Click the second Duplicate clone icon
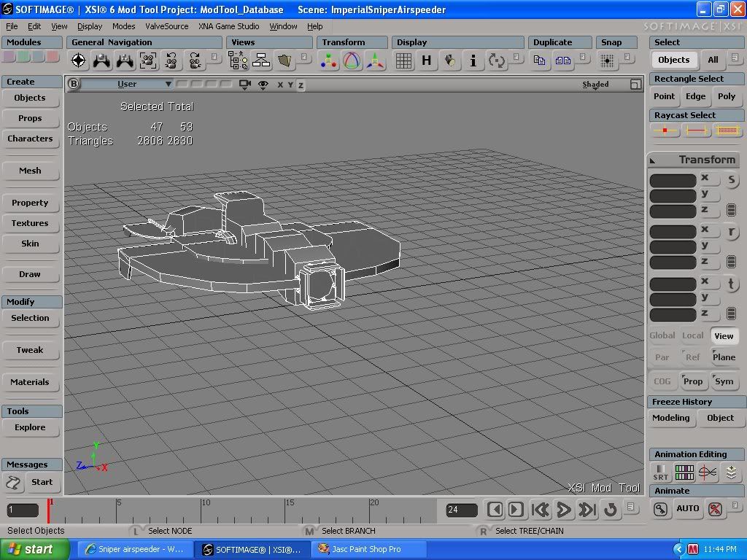 pyautogui.click(x=562, y=61)
